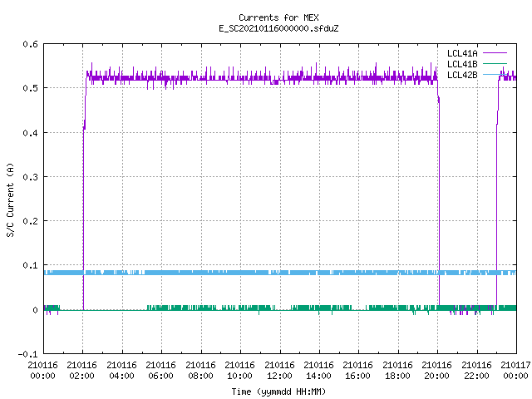Select the 210116 20:00 x-axis tick label
Image resolution: width=532 pixels, height=399 pixels.
(436, 371)
